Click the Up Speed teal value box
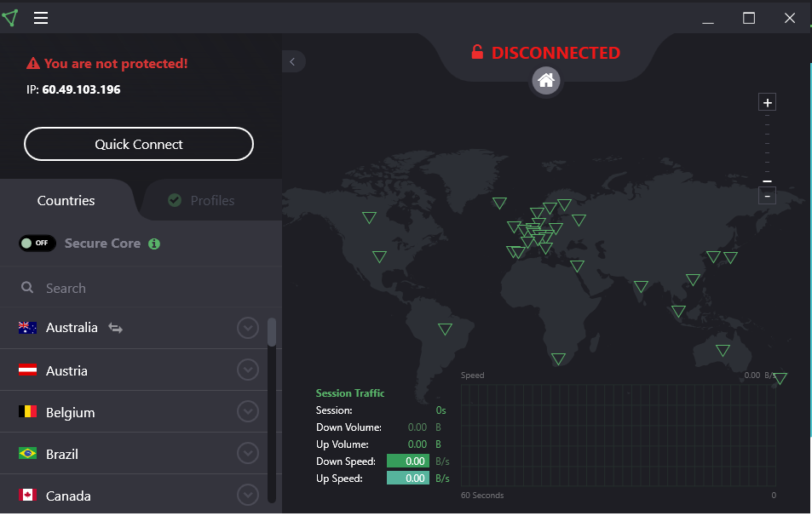 click(x=408, y=479)
